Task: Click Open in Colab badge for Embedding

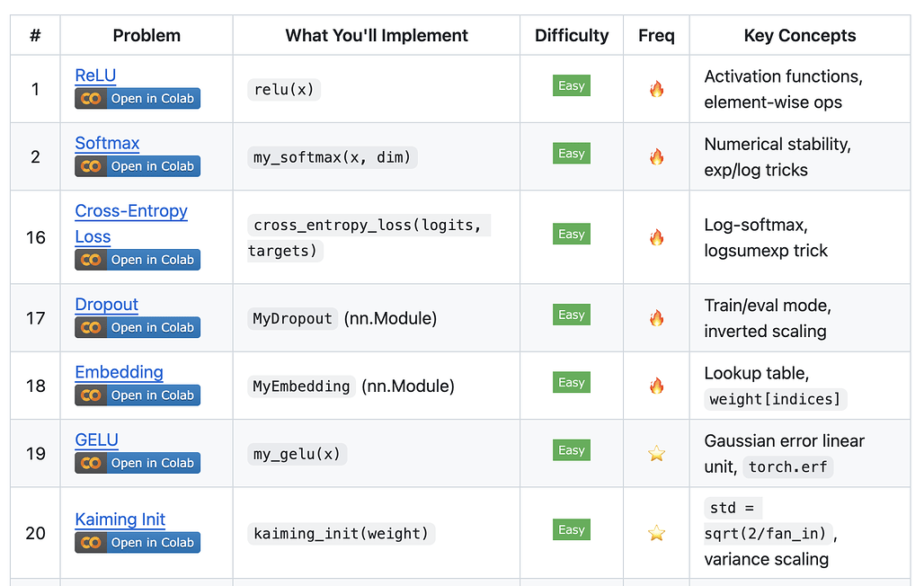Action: pyautogui.click(x=138, y=395)
